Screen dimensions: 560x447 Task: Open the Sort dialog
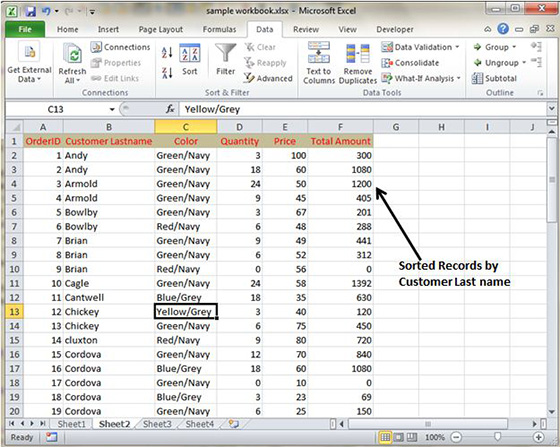pos(189,59)
